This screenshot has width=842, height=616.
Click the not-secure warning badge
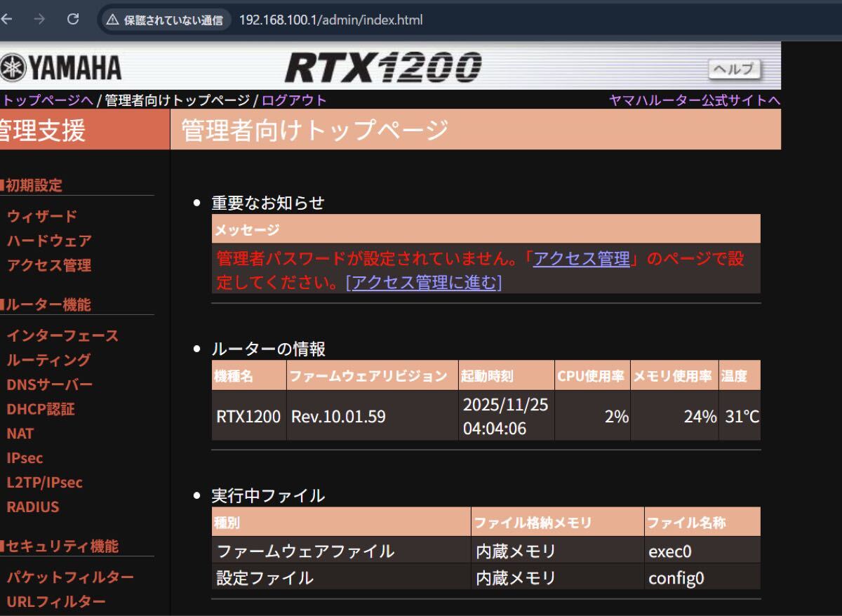point(166,20)
